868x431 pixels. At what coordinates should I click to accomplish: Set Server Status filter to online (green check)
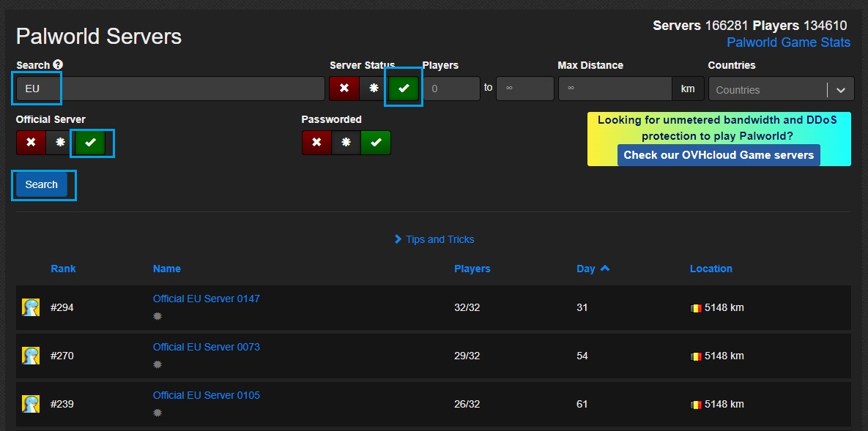[x=404, y=89]
